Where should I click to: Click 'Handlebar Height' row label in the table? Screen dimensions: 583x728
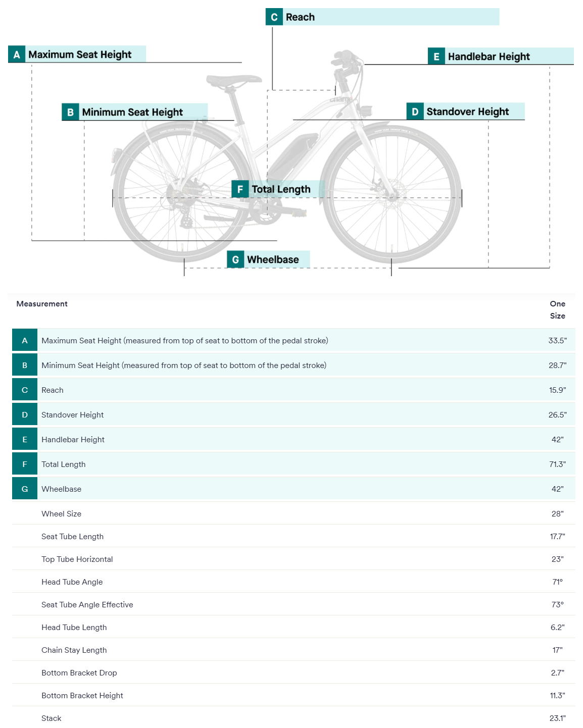[x=73, y=439]
